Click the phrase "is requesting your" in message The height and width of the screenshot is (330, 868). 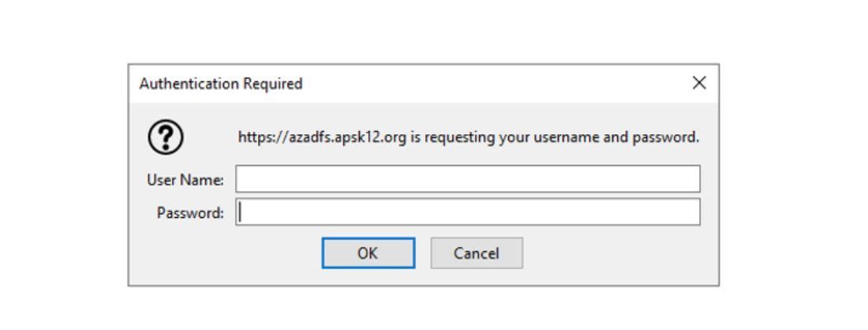[x=470, y=137]
